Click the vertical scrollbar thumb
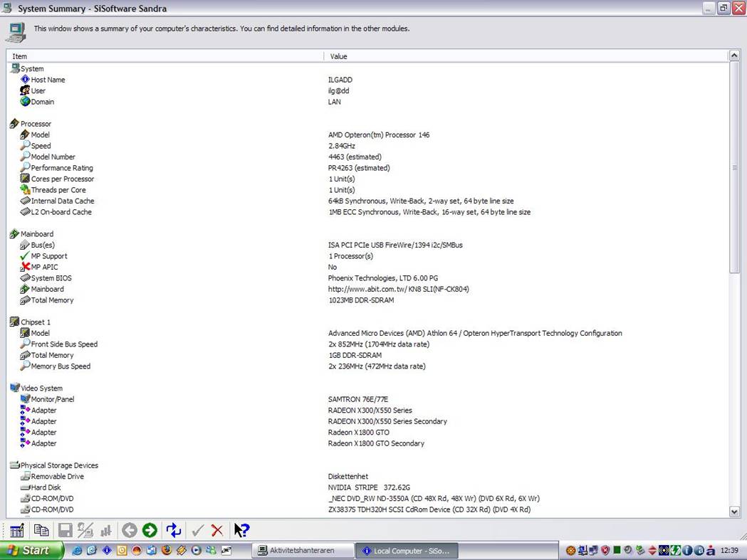The width and height of the screenshot is (747, 560). [x=734, y=167]
